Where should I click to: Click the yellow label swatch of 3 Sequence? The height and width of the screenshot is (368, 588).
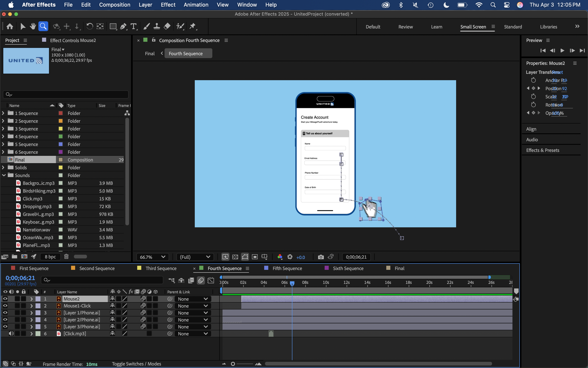click(61, 129)
